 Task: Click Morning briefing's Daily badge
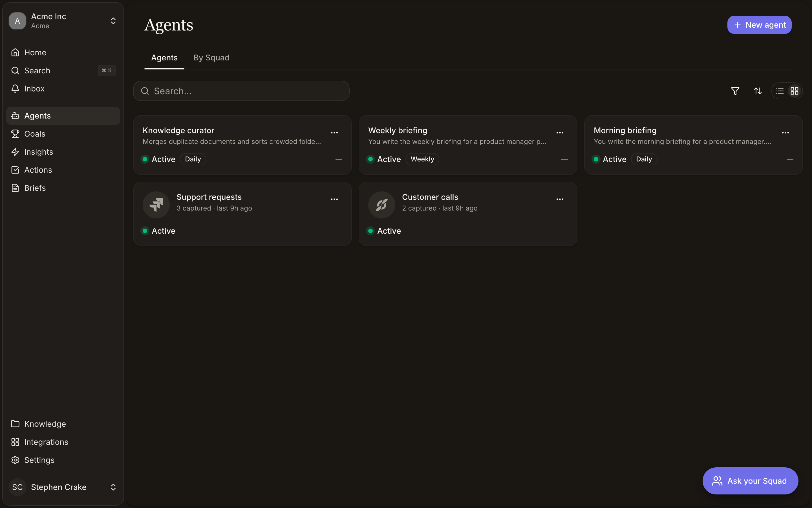[644, 159]
